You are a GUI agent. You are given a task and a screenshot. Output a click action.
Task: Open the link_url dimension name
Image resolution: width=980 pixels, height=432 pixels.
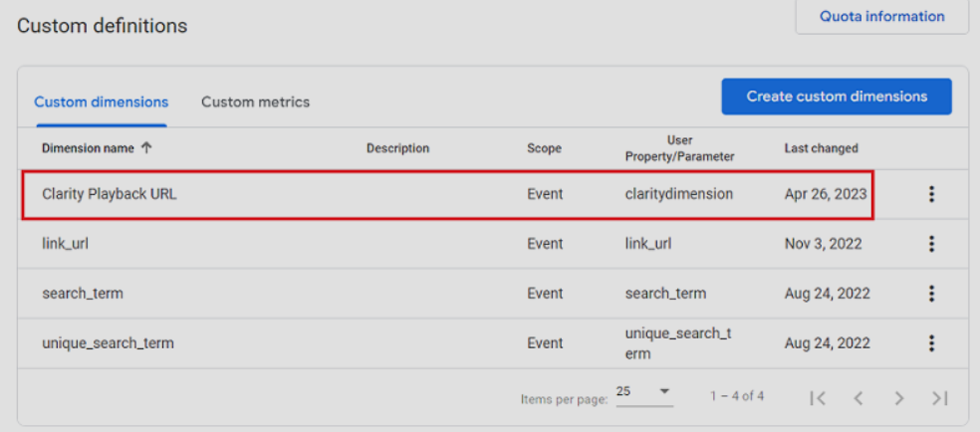(x=65, y=244)
